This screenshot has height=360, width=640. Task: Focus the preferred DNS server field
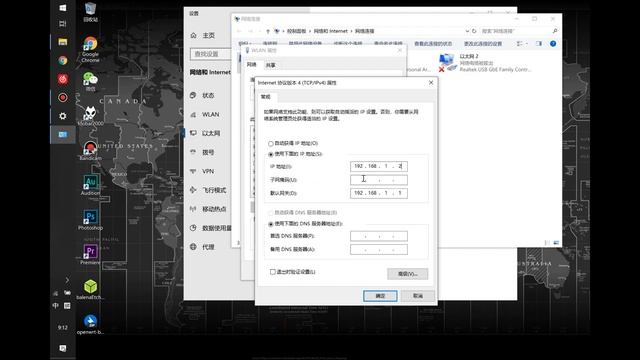coord(379,236)
